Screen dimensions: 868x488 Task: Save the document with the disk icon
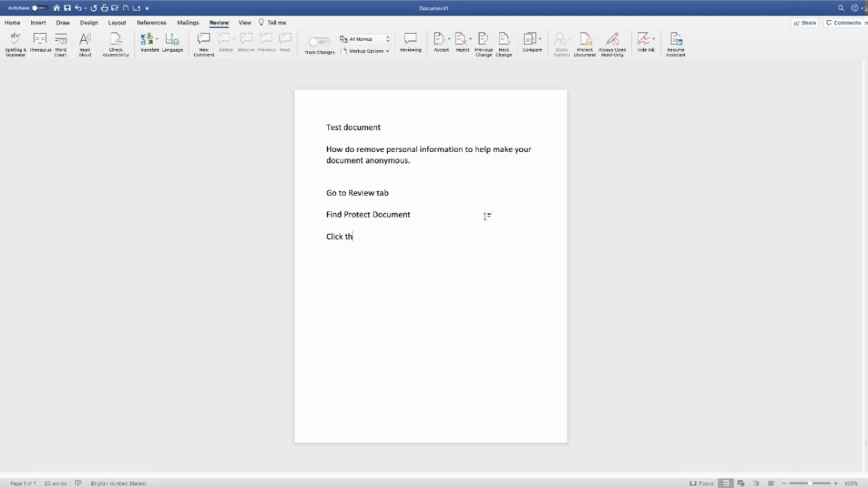tap(67, 8)
